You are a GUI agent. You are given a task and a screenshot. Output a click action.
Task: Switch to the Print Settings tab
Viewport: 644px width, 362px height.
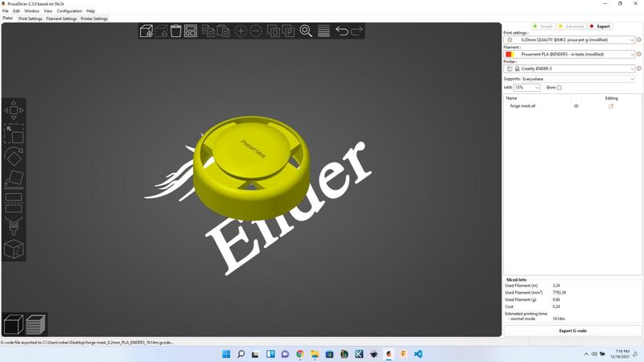pos(31,19)
